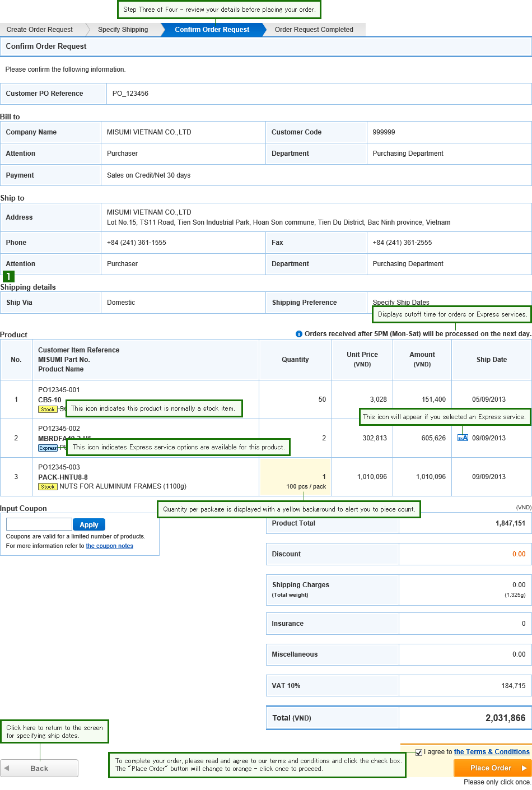Click the yellow quantity cell showing 100 pcs / pack

295,477
